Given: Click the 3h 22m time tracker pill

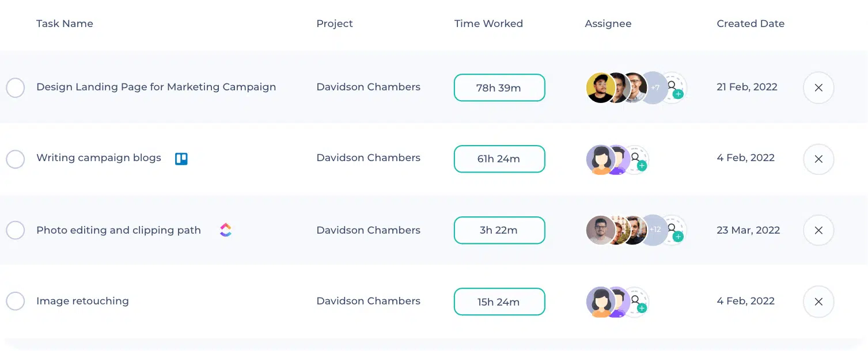Looking at the screenshot, I should [x=499, y=230].
